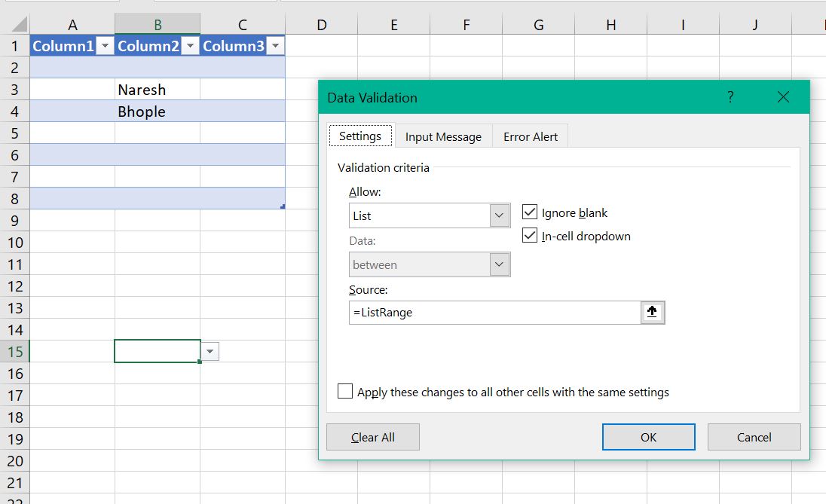
Task: Click the table resize handle at C8 corner
Action: pyautogui.click(x=283, y=205)
